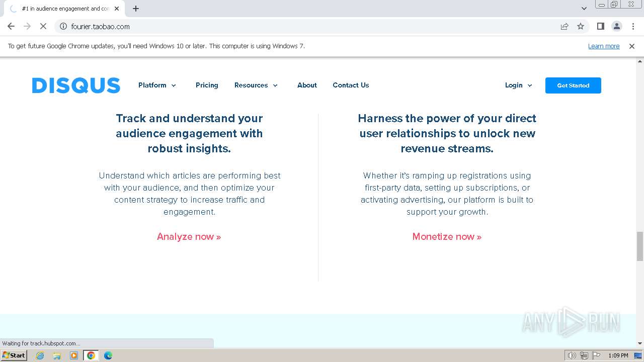Follow the Analyze now link
Image resolution: width=644 pixels, height=362 pixels.
pos(189,236)
